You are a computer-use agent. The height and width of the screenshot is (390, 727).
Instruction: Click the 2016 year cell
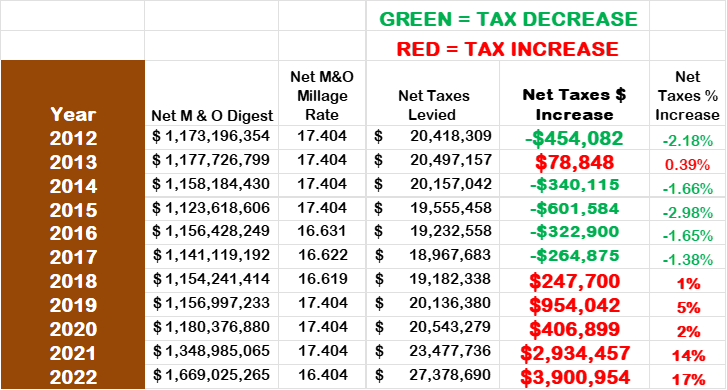[73, 233]
